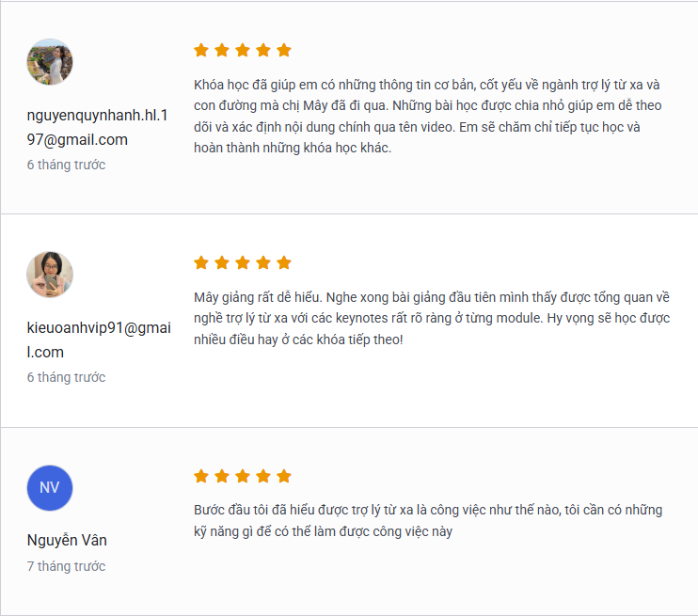Click the nguyenquynhanh.hl.197@gmail.com reviewer name

pos(97,128)
